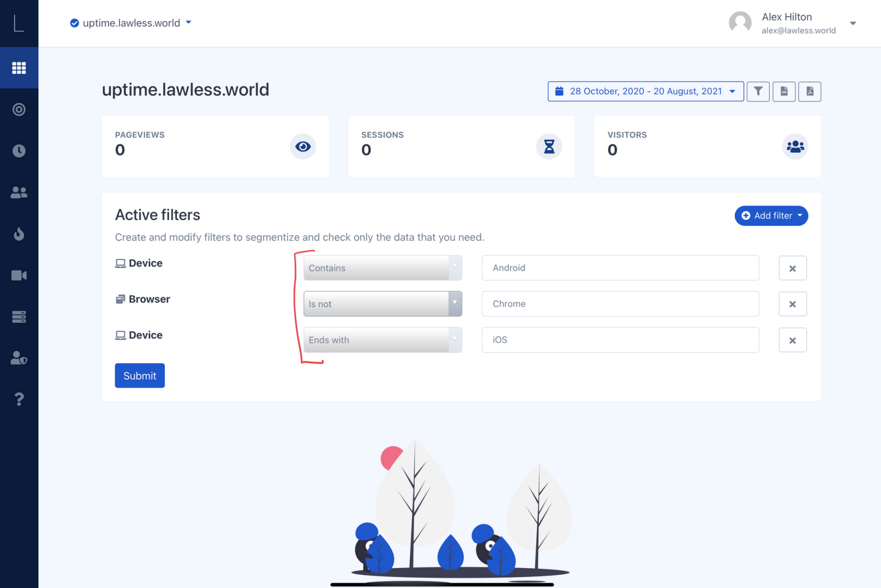Screen dimensions: 881x588
Task: Open the dashboard grid icon in sidebar
Action: coord(19,68)
